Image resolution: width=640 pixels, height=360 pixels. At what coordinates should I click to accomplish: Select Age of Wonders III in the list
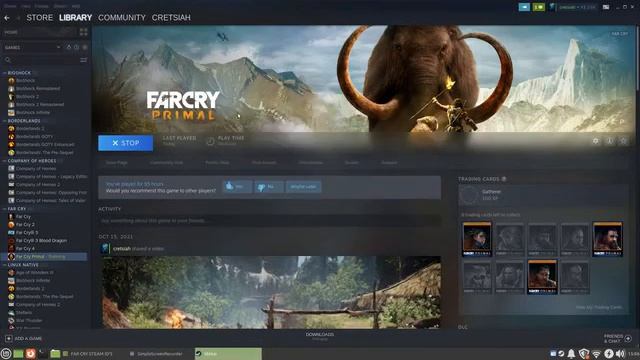coord(34,272)
